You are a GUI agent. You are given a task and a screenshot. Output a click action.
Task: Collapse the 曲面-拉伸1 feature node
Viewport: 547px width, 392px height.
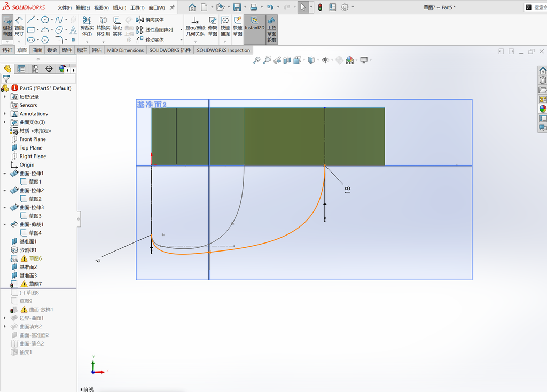[x=4, y=174]
